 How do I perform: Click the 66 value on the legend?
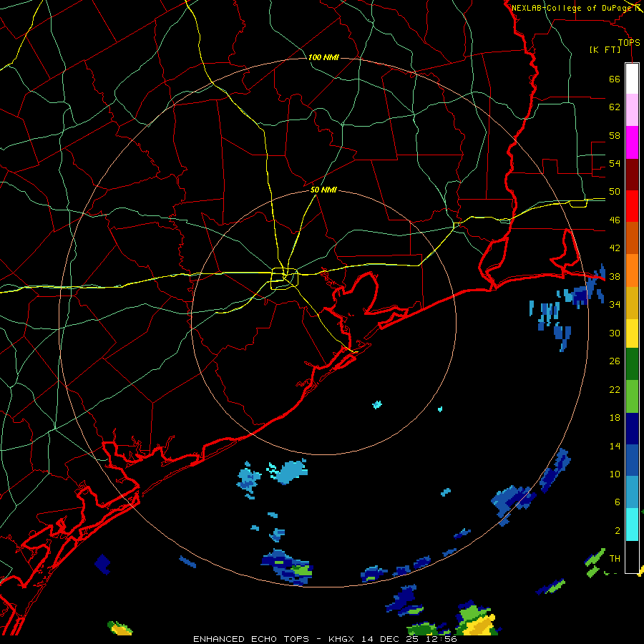(x=615, y=79)
